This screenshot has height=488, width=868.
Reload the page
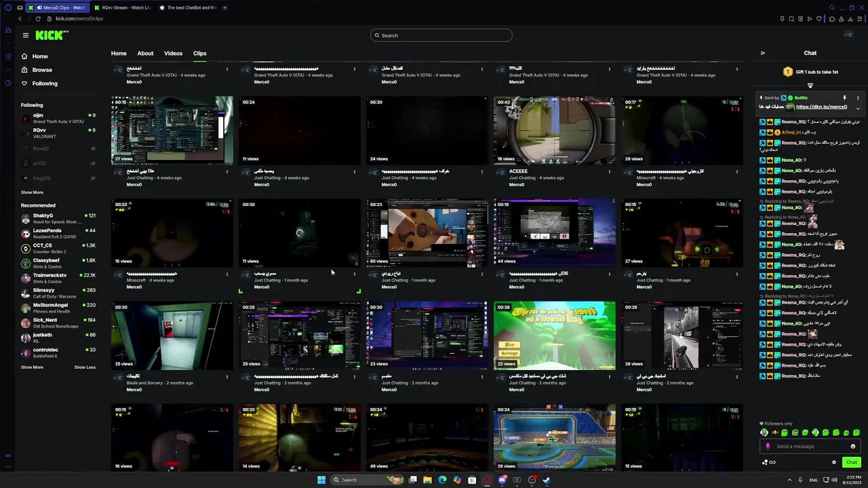[37, 18]
